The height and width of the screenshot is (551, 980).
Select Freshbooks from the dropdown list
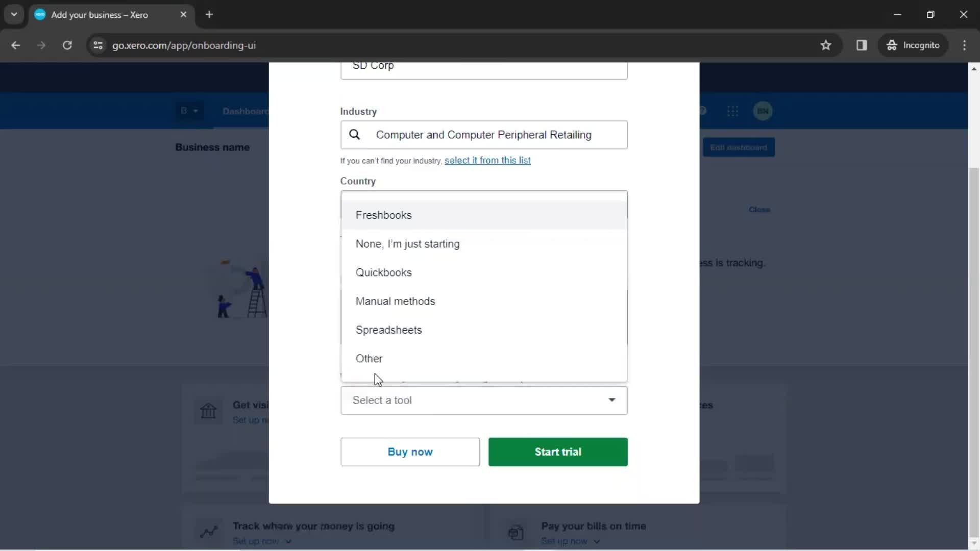tap(484, 215)
